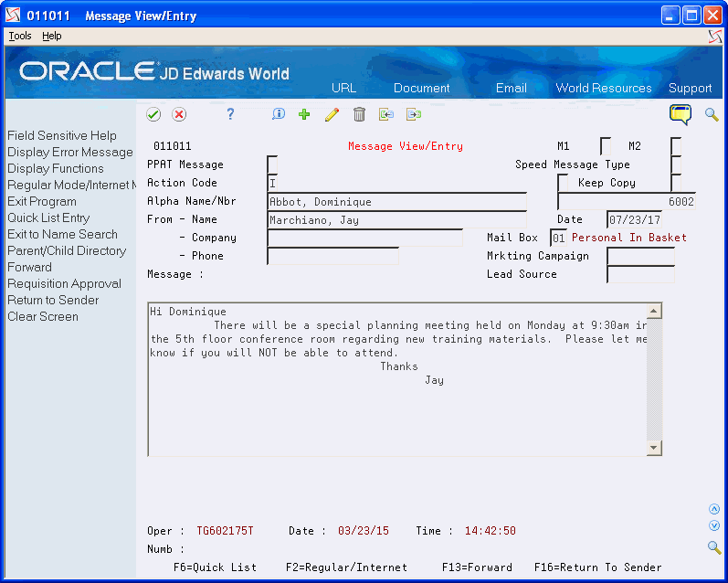Select Quick List Entry
This screenshot has height=583, width=728.
[48, 217]
